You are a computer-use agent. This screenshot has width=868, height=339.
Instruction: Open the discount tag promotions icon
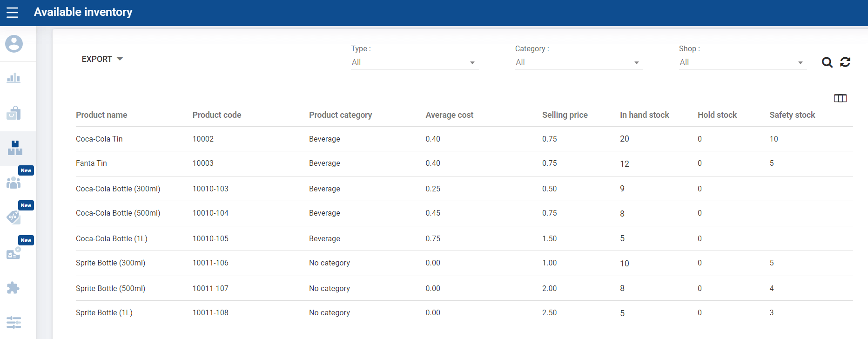13,217
